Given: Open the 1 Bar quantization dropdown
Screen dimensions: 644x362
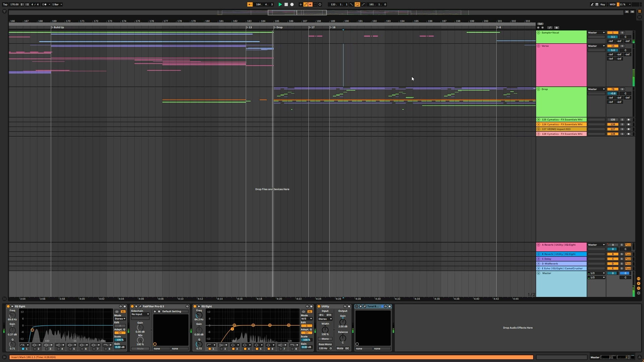Looking at the screenshot, I should (x=57, y=4).
